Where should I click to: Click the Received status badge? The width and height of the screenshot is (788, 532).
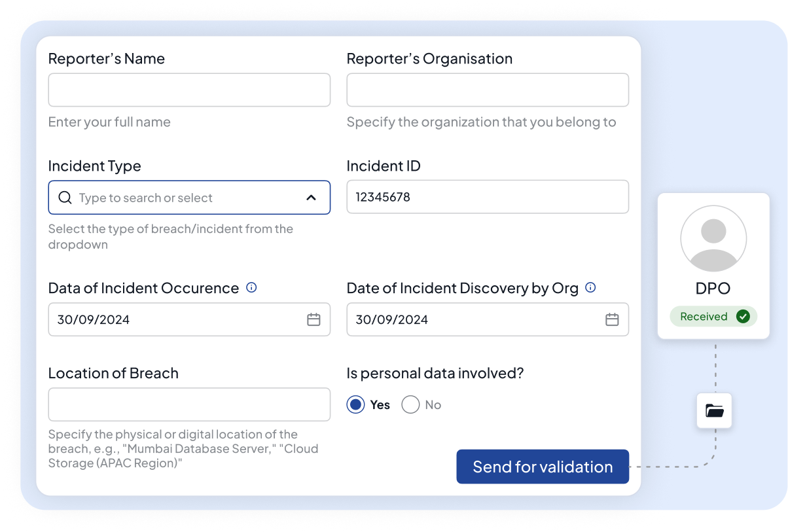click(713, 317)
